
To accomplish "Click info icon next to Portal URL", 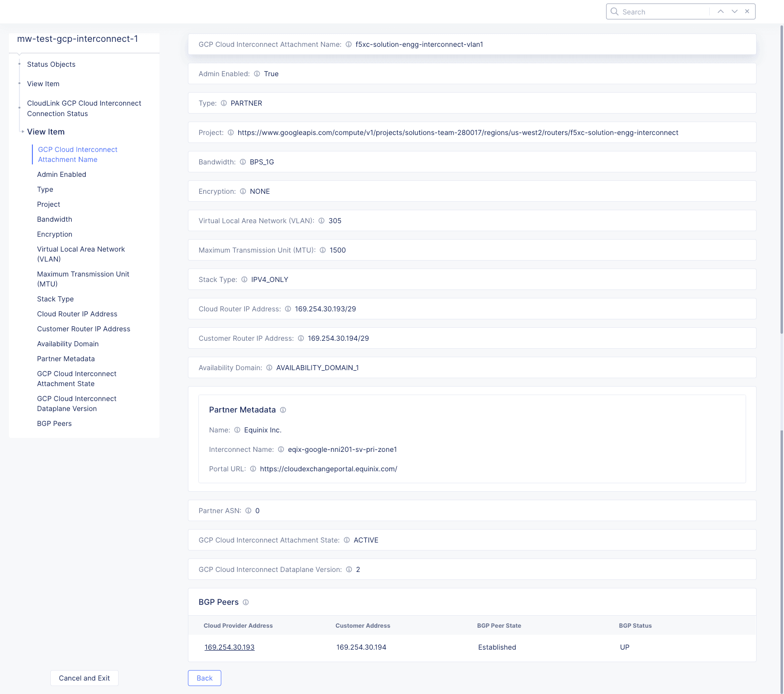I will pos(253,469).
